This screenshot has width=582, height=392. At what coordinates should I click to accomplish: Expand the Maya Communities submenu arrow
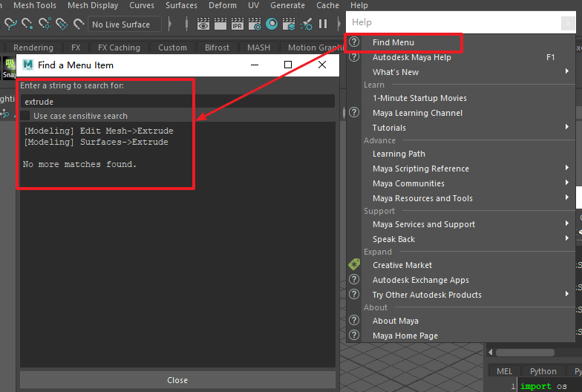click(567, 183)
